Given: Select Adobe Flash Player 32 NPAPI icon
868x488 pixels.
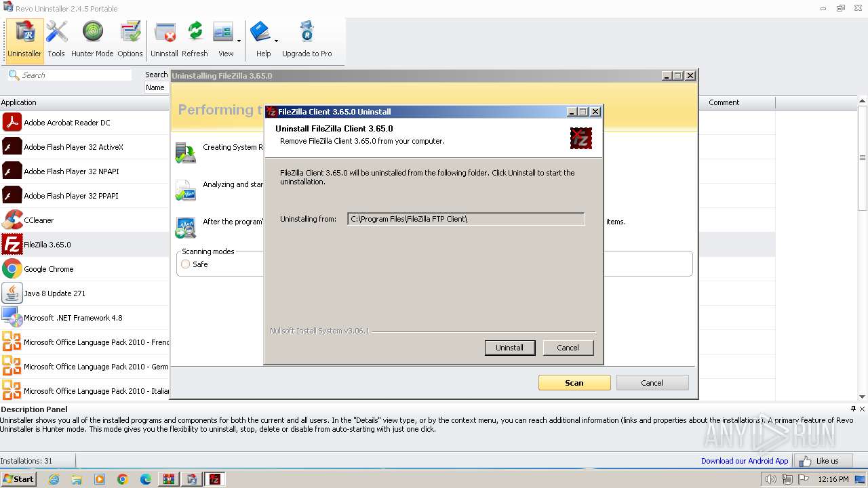Looking at the screenshot, I should (x=12, y=171).
